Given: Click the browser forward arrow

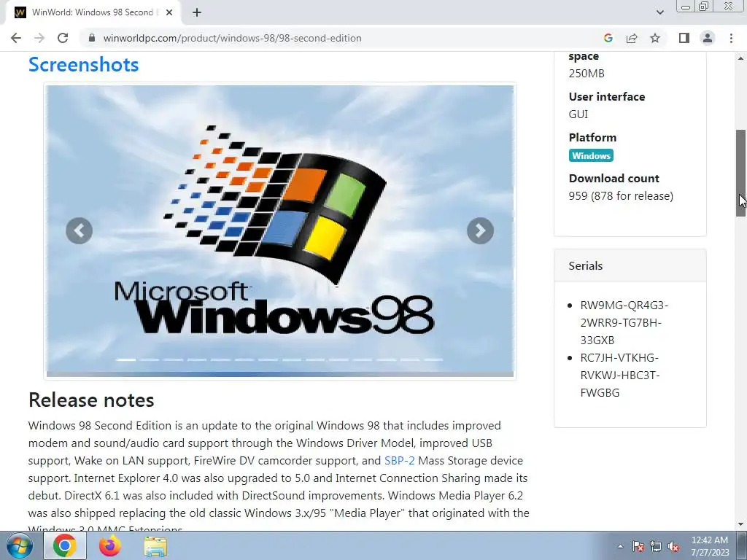Looking at the screenshot, I should pos(39,38).
